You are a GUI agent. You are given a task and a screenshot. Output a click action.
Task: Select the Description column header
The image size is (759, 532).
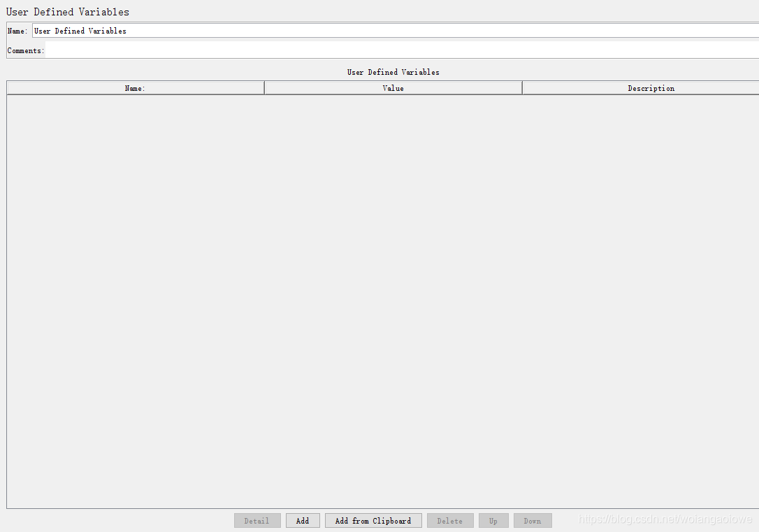651,87
